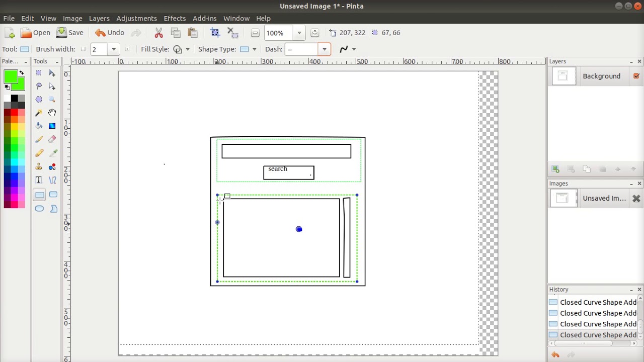Open the Image menu
644x362 pixels.
(x=72, y=18)
